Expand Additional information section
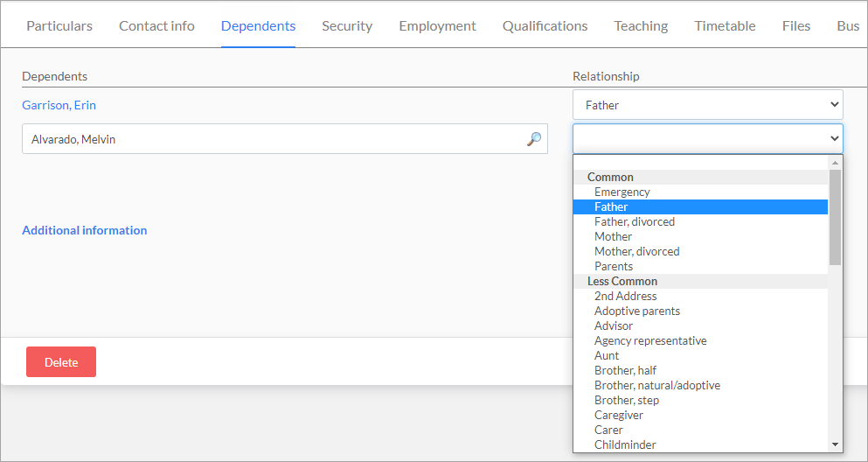 click(x=84, y=230)
